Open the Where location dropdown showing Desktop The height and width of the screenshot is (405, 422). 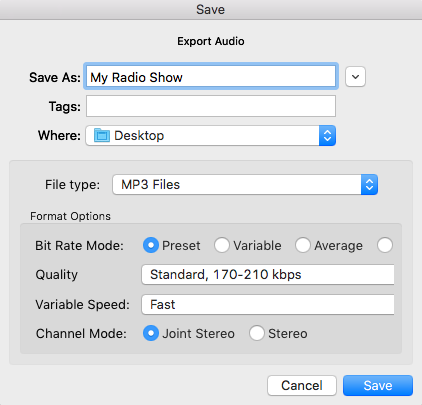pyautogui.click(x=211, y=135)
